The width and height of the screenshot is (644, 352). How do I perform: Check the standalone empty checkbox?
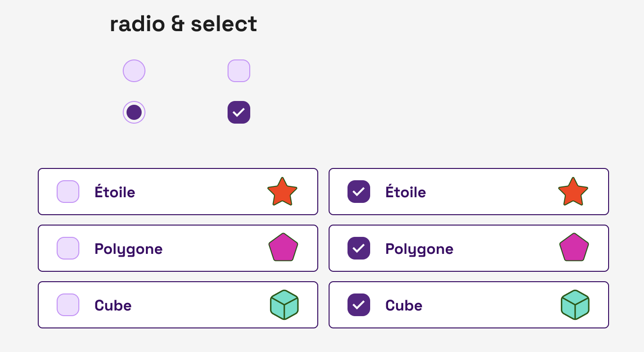point(239,71)
